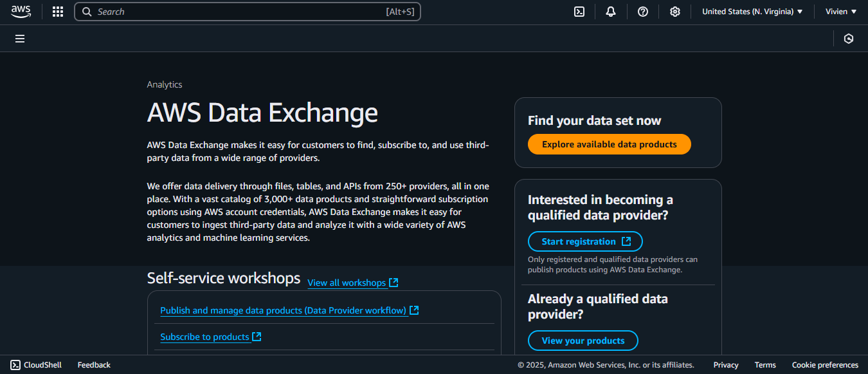Click the AWS logo home icon
The height and width of the screenshot is (374, 868).
point(21,12)
